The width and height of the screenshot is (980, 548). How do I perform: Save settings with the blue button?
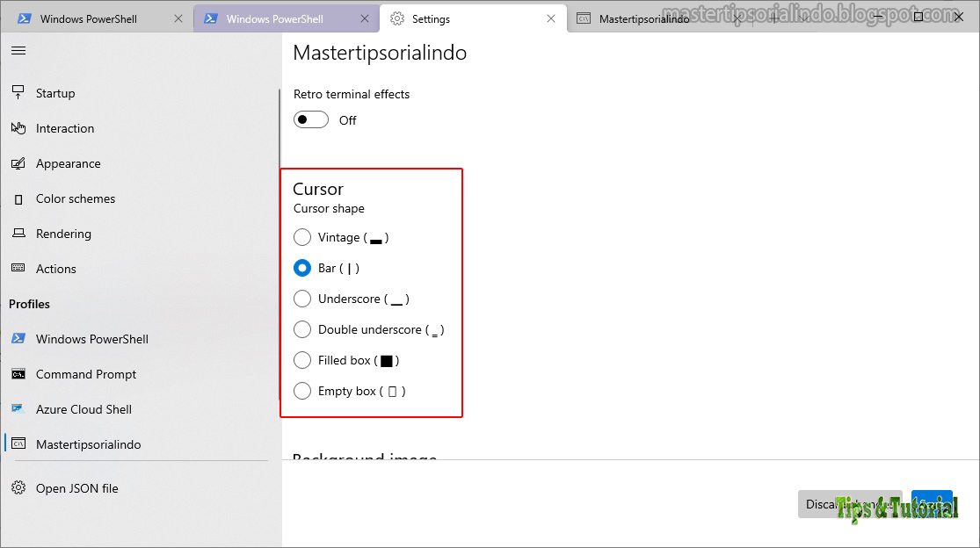point(932,504)
